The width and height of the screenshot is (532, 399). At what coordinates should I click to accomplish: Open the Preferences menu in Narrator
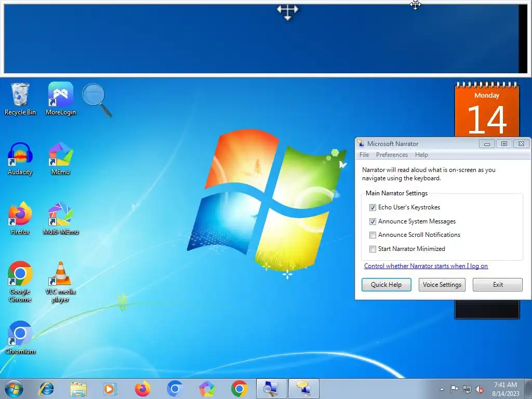point(392,155)
